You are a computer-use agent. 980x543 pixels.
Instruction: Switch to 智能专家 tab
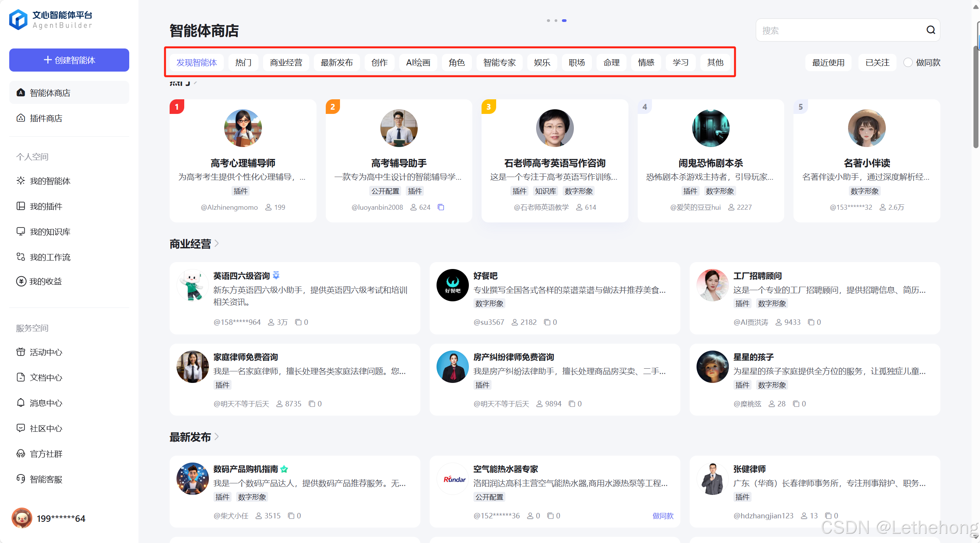pyautogui.click(x=499, y=62)
